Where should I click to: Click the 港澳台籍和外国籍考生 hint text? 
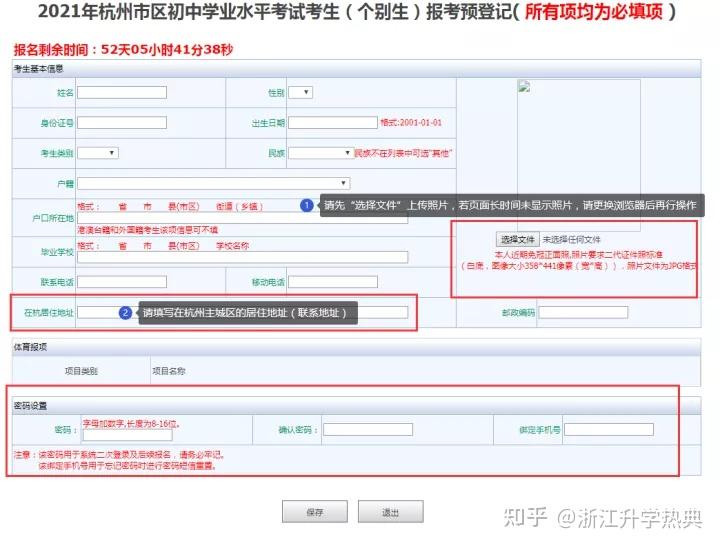click(x=148, y=230)
